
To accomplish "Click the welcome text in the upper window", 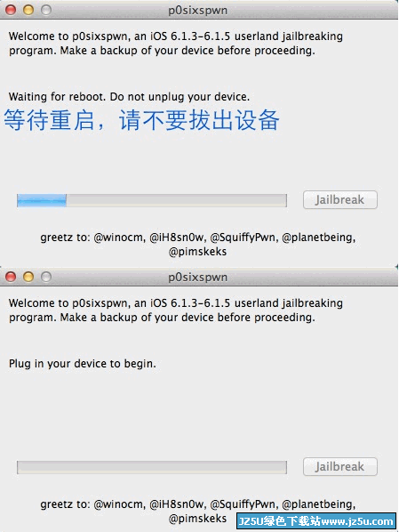I will coord(176,44).
